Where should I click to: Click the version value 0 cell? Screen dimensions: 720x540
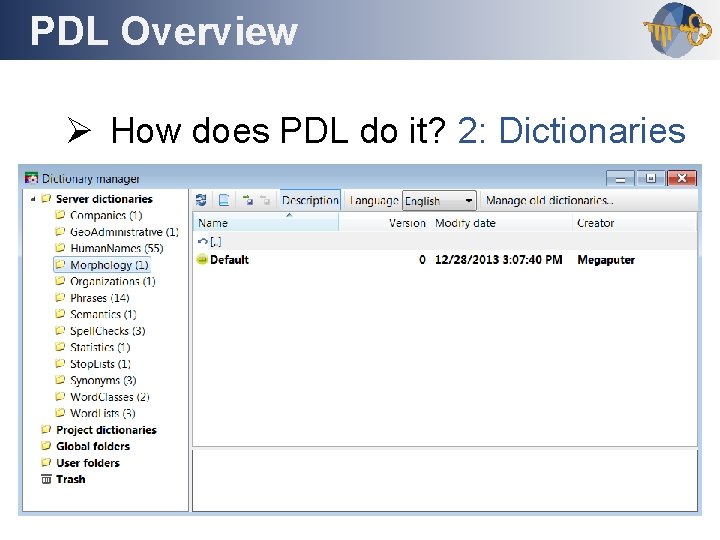pyautogui.click(x=422, y=260)
